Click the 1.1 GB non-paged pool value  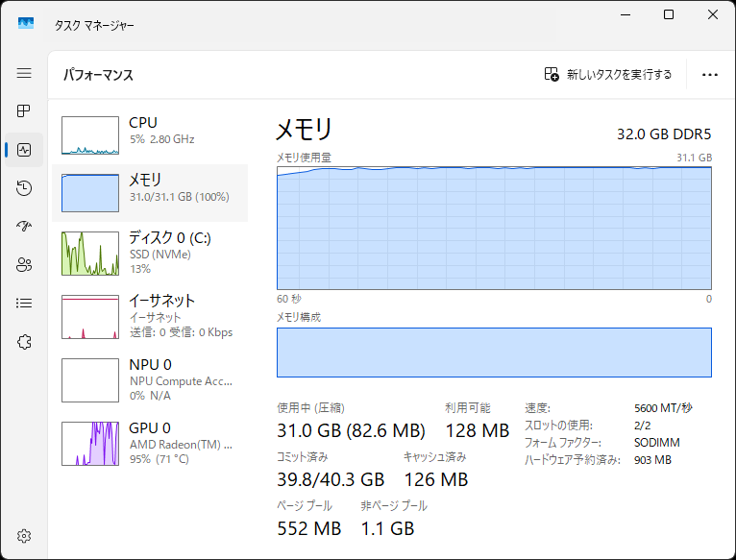(x=387, y=528)
